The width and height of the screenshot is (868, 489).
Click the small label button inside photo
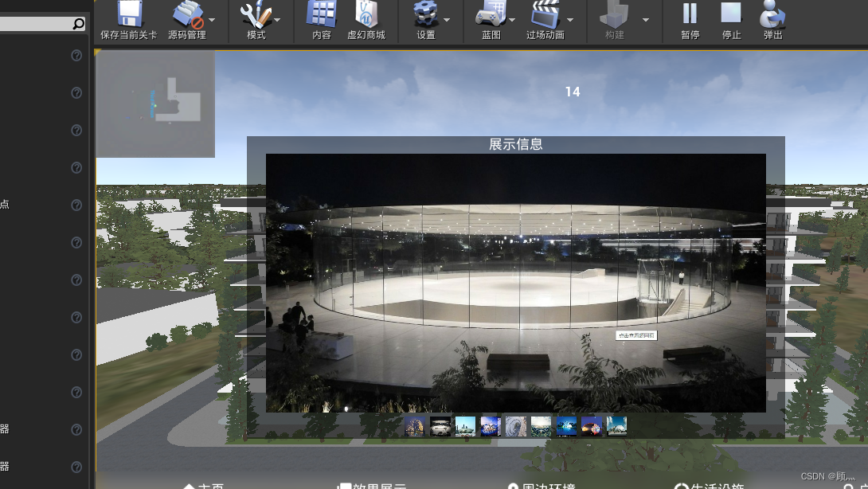click(636, 335)
